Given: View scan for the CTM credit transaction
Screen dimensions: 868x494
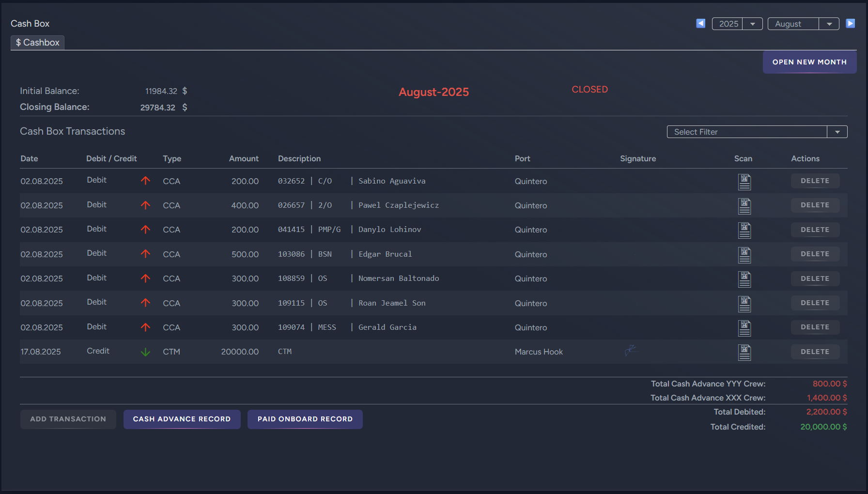Looking at the screenshot, I should 744,352.
